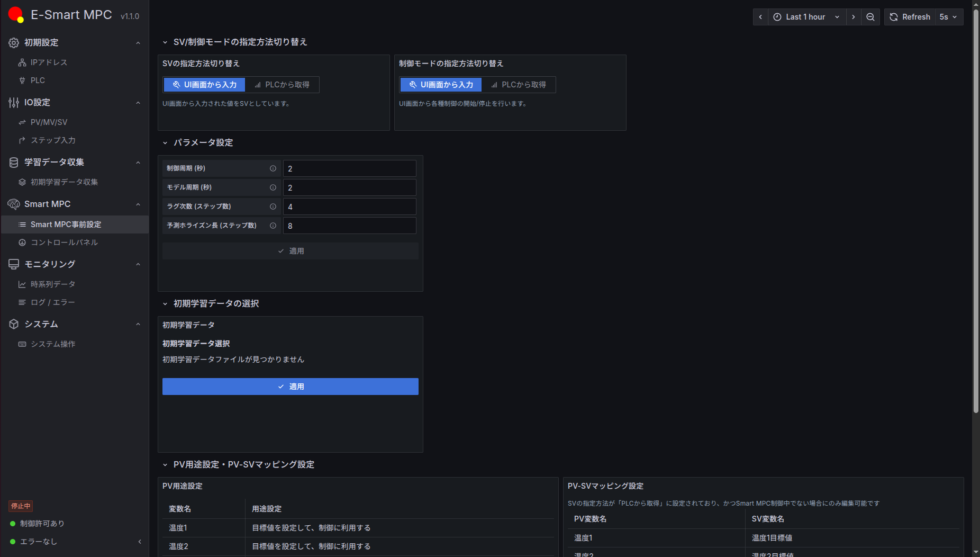The height and width of the screenshot is (557, 980).
Task: Click the Refresh button
Action: (910, 17)
